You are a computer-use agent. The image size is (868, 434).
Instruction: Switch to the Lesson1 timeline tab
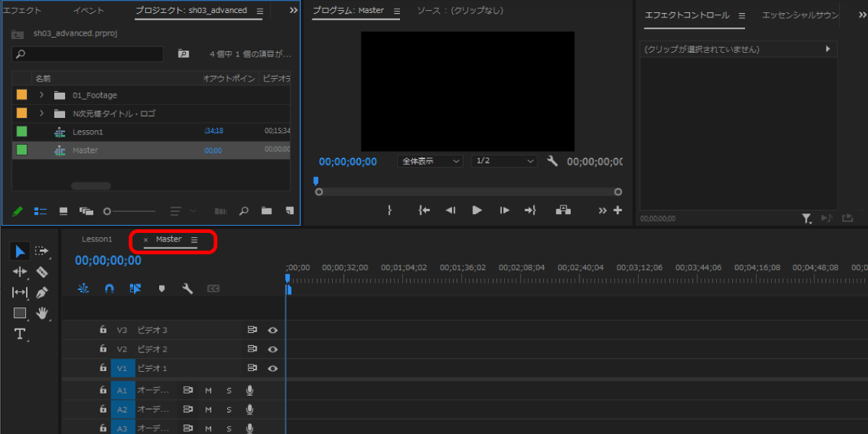tap(97, 239)
